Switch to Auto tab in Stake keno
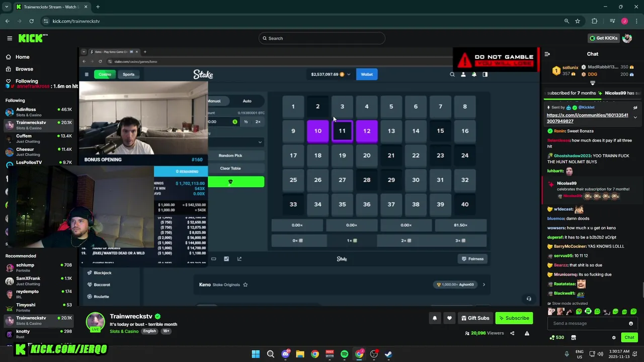This screenshot has height=362, width=644. pos(247,101)
